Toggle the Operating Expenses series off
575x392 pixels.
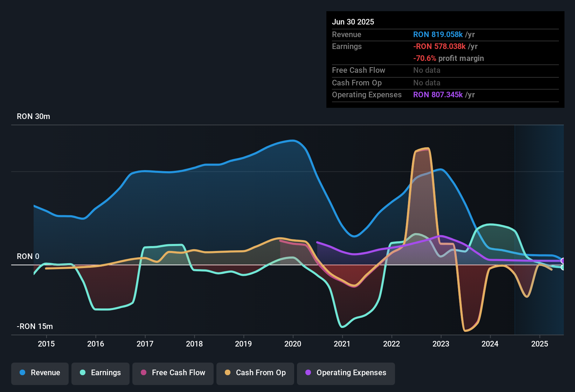tap(346, 373)
